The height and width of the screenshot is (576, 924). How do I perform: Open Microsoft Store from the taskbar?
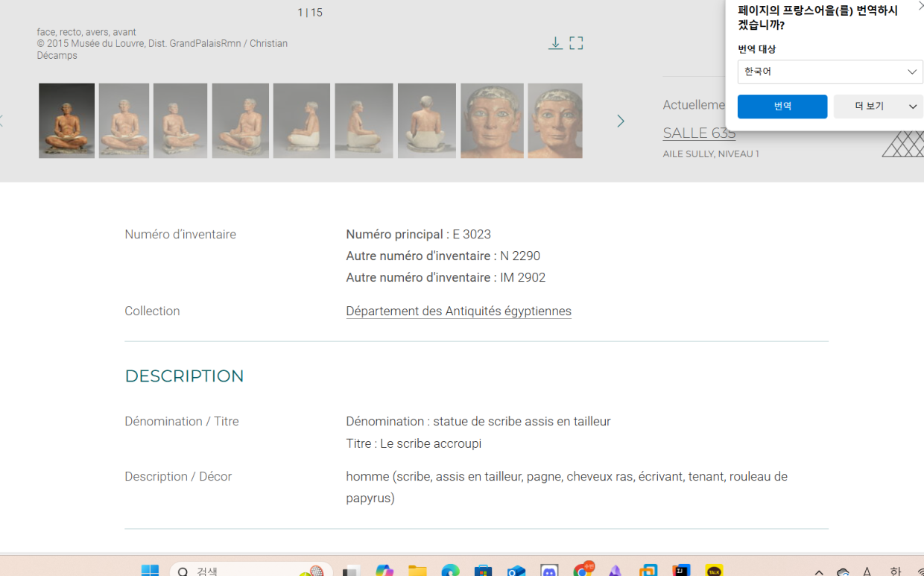(x=484, y=571)
